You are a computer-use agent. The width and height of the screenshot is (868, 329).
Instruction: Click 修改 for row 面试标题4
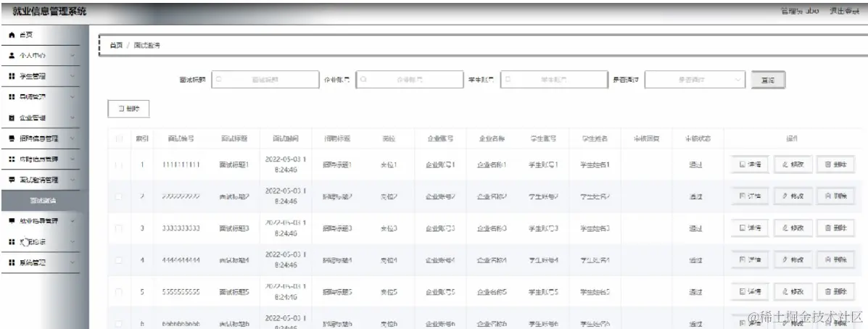click(793, 259)
